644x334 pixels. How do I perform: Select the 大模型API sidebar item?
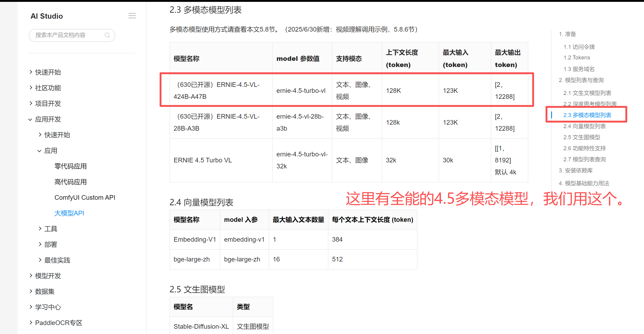[x=69, y=213]
